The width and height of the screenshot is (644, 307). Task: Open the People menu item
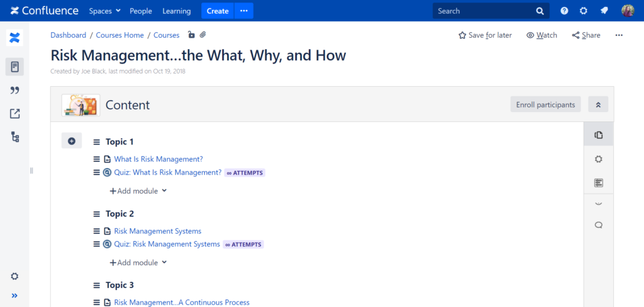(x=141, y=11)
